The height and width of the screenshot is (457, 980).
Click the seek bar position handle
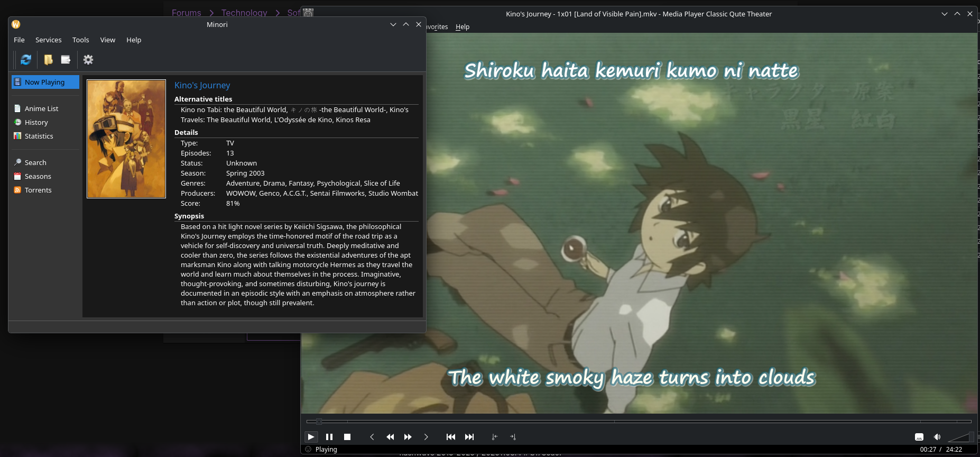pyautogui.click(x=319, y=422)
